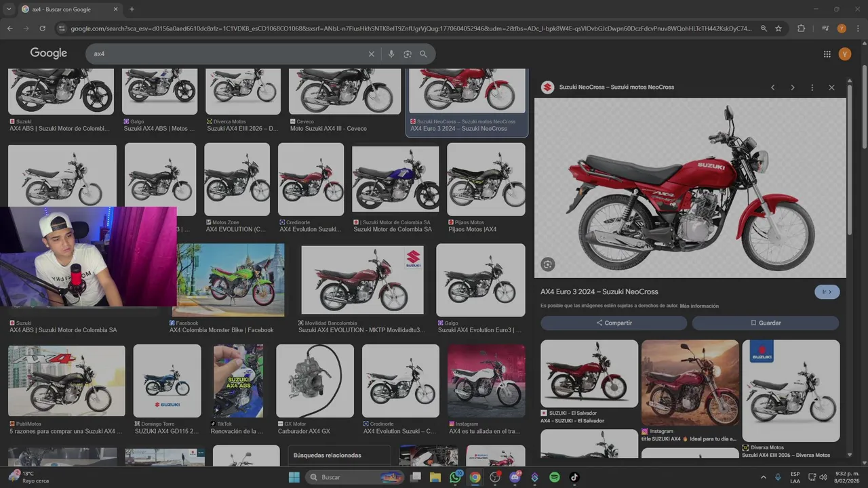Open the zoom magnifier icon in address bar
868x488 pixels.
[764, 28]
